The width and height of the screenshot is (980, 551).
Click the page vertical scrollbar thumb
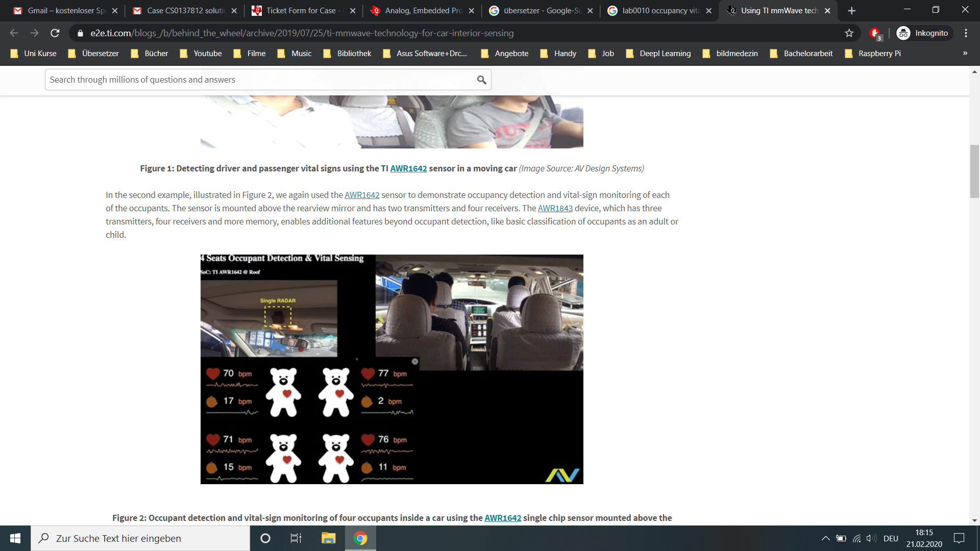click(x=974, y=171)
